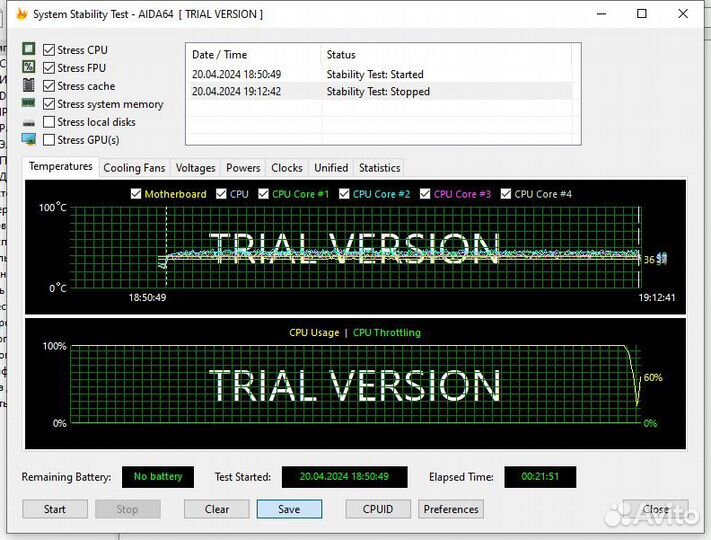Screen dimensions: 711x540
Task: Select the Temperatures tab
Action: point(61,166)
